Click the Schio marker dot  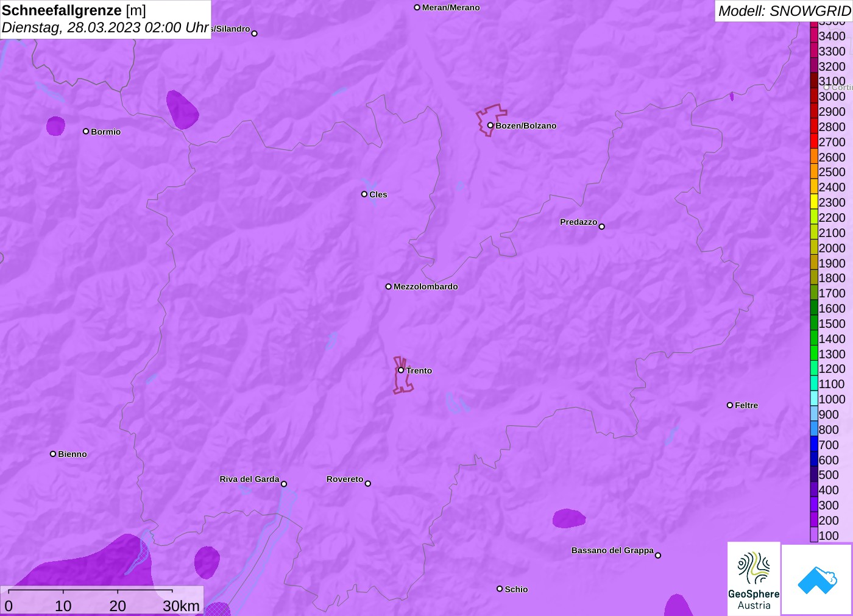coord(500,589)
